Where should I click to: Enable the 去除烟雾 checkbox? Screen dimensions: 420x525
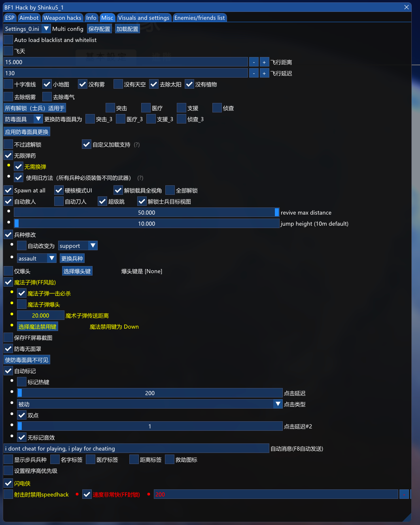click(8, 97)
